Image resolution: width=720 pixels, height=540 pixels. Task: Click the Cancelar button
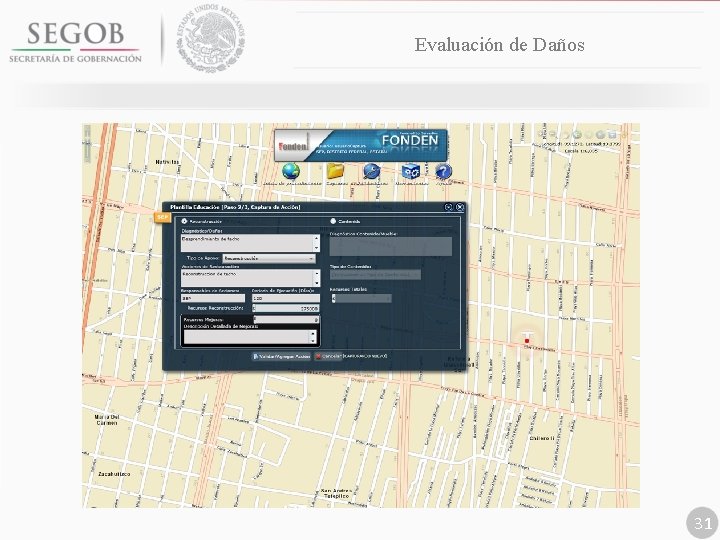point(328,356)
